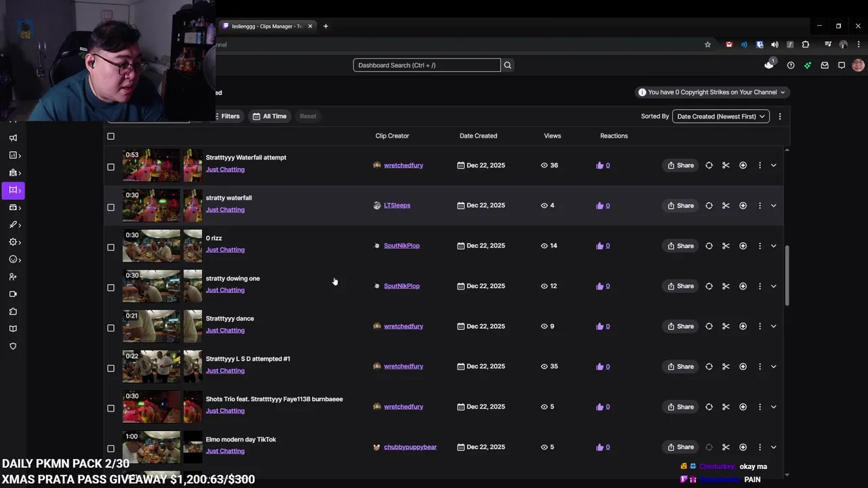Expand the Stratttyyy dance row chevron
Image resolution: width=868 pixels, height=488 pixels.
coord(773,326)
